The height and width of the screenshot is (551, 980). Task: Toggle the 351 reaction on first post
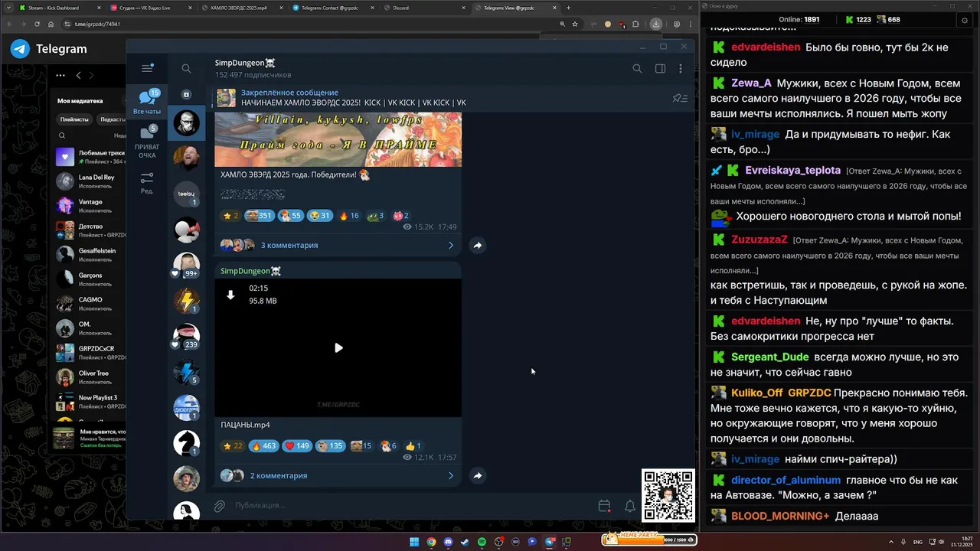point(260,216)
